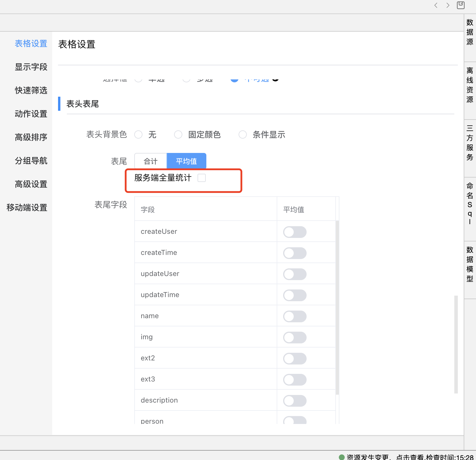Expand the 数据源 side panel
476x460 pixels.
click(x=470, y=32)
